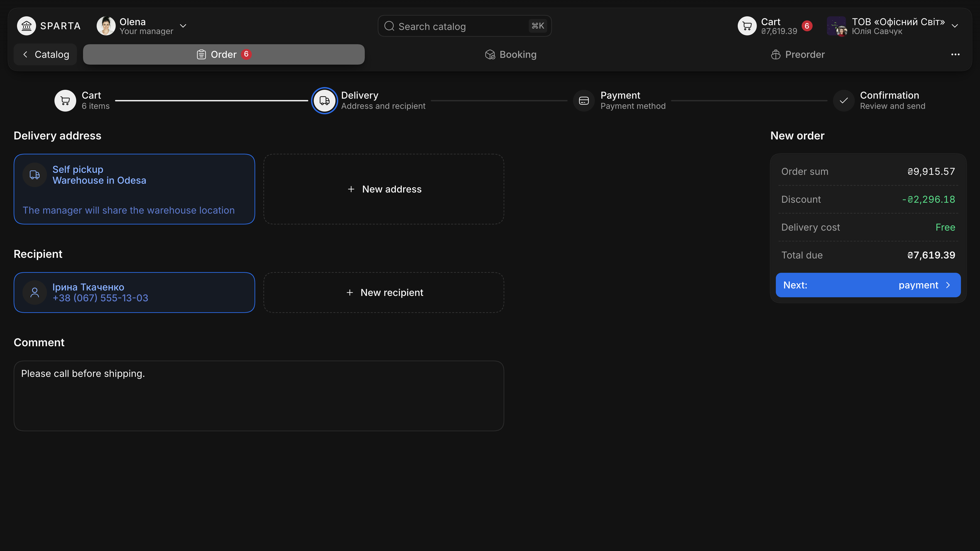Go to the Cart step icon
980x551 pixels.
65,100
